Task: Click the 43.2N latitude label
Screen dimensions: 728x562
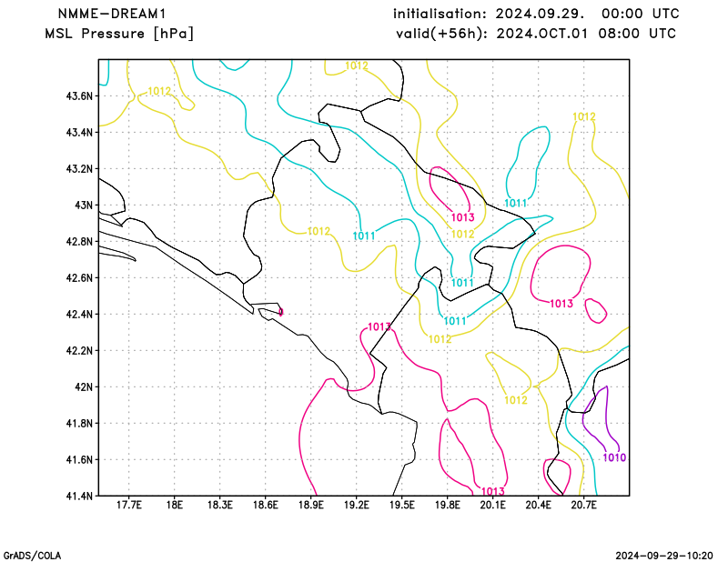Action: point(79,168)
